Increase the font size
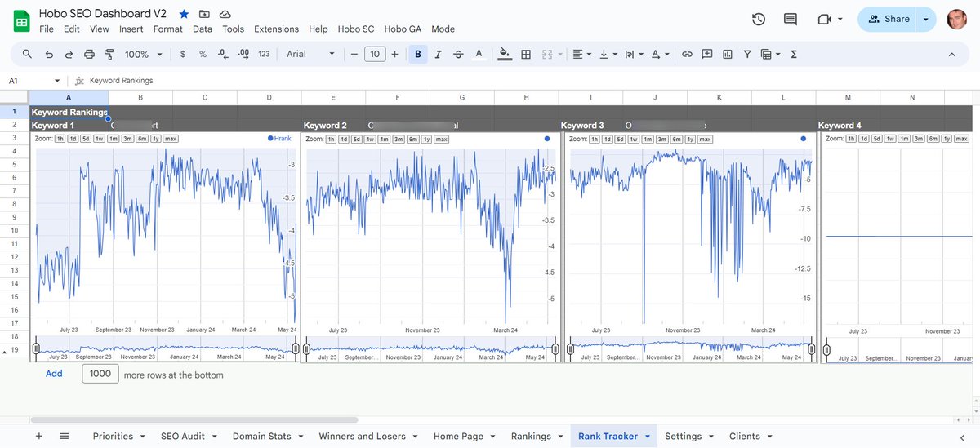The width and height of the screenshot is (980, 448). [394, 54]
